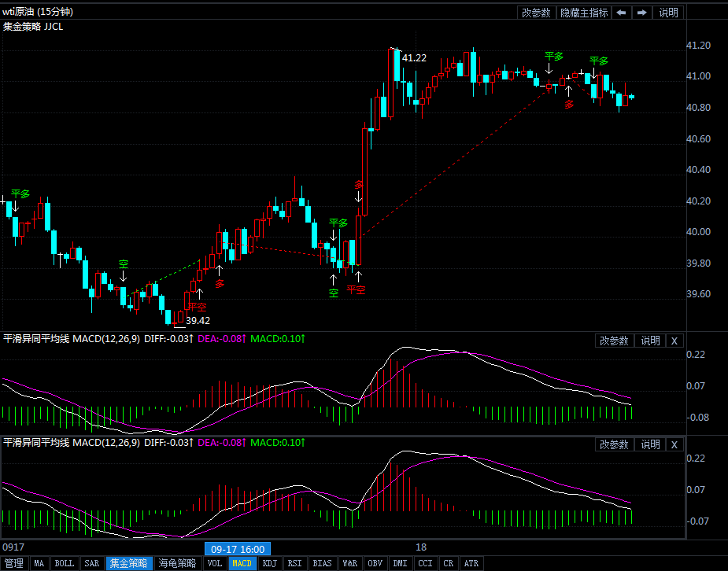Click 说明 in the lower MACD panel
Image resolution: width=728 pixels, height=571 pixels.
point(650,444)
